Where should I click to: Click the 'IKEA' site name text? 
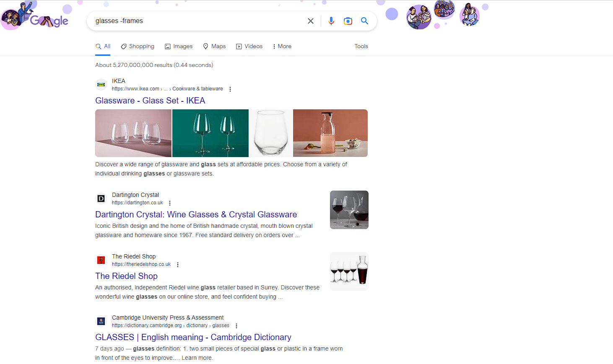(119, 81)
